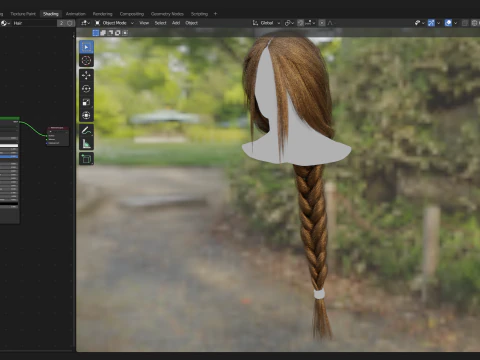This screenshot has width=480, height=360.
Task: Open the Rendering workspace tab
Action: pos(102,14)
